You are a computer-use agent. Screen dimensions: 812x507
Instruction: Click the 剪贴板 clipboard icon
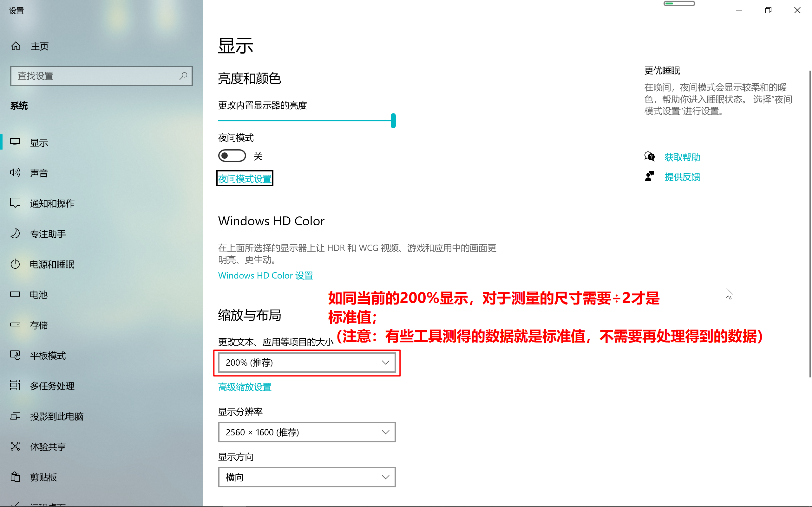(15, 477)
